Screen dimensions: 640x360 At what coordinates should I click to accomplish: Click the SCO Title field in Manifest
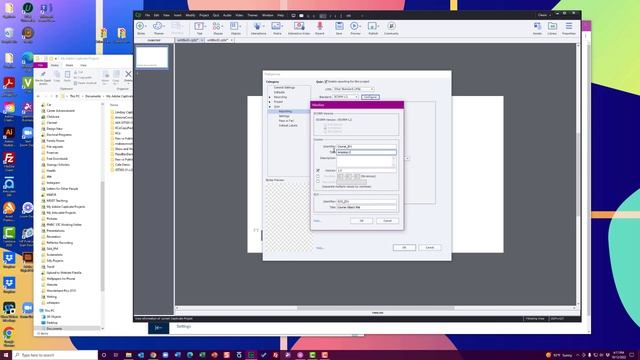pyautogui.click(x=366, y=207)
